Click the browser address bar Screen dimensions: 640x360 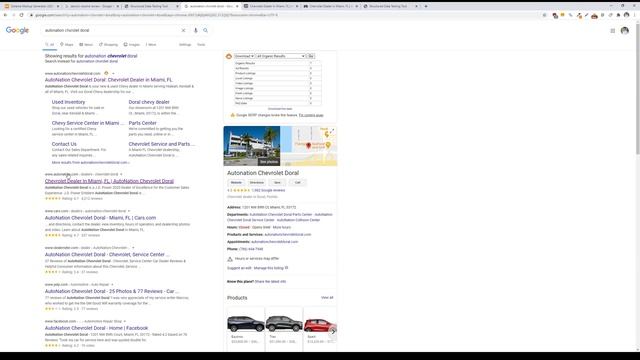[286, 15]
